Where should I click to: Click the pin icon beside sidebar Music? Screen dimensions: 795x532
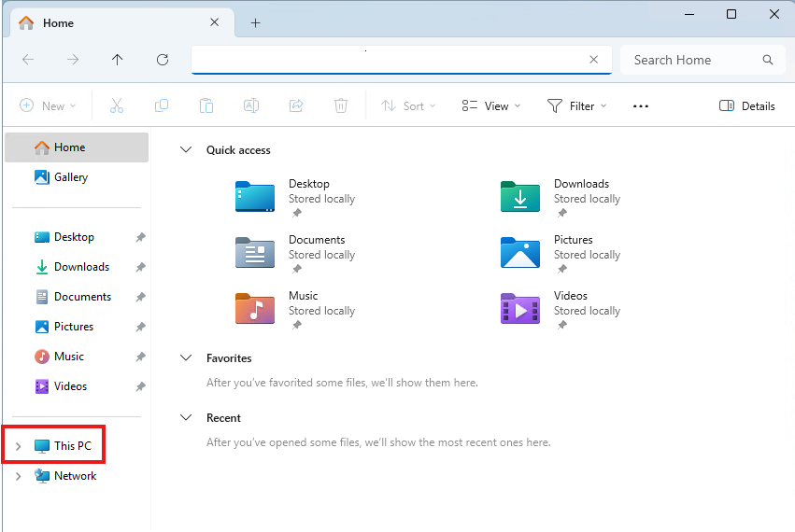tap(140, 357)
